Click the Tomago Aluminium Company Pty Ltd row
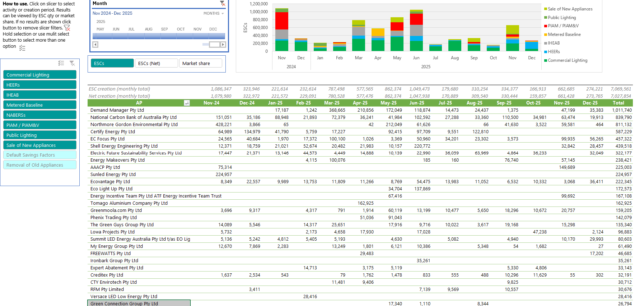 point(360,203)
